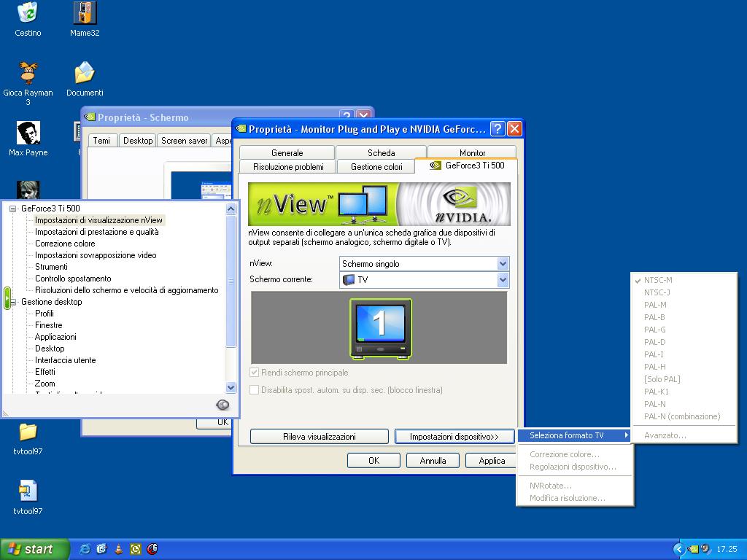The image size is (747, 560).
Task: Select the GeForce3 Ti 500 tab
Action: pyautogui.click(x=467, y=166)
